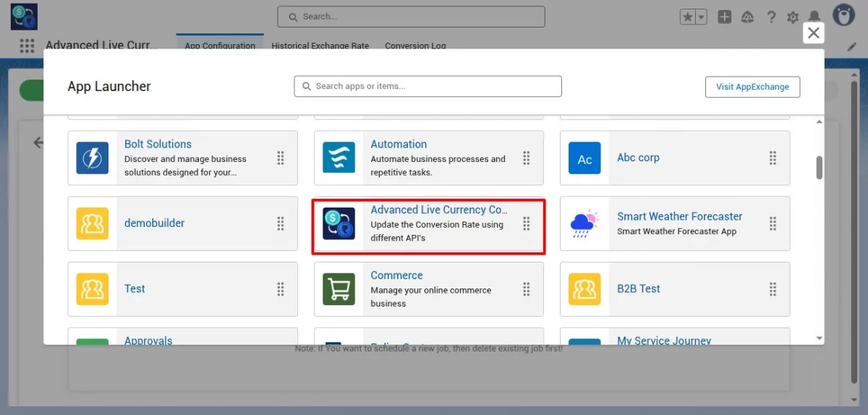Open the setup gear menu
Screen dimensions: 868x415
(793, 17)
